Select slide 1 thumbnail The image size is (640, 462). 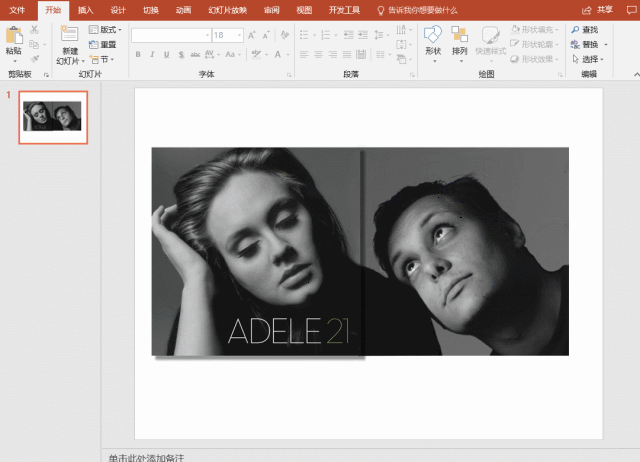coord(53,117)
